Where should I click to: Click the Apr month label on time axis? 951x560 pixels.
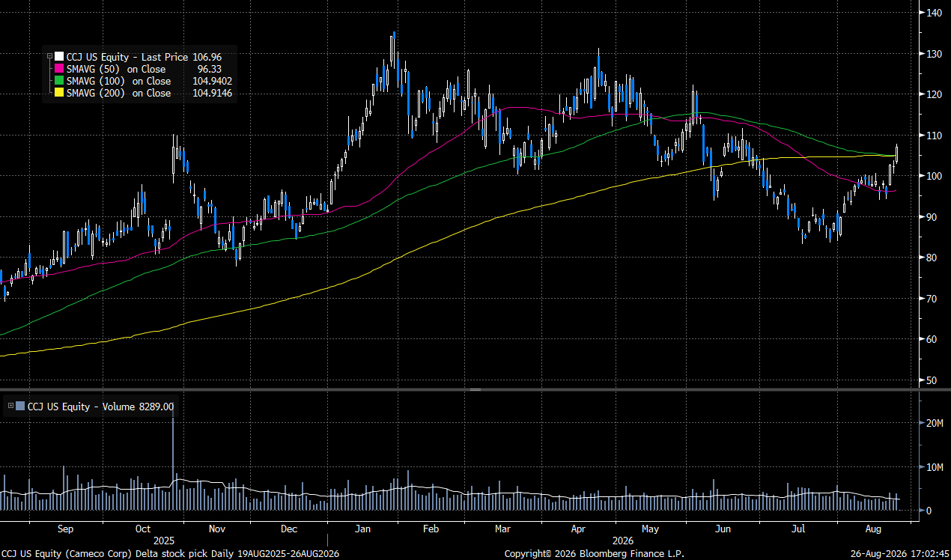579,529
